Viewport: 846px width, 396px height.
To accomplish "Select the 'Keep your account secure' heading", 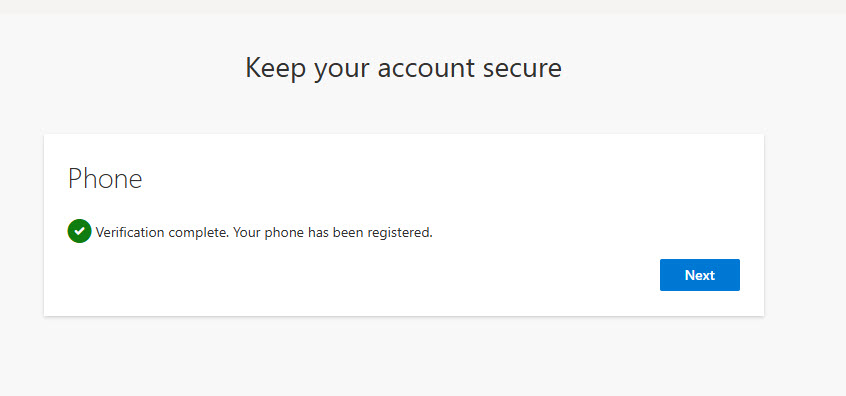I will point(403,69).
